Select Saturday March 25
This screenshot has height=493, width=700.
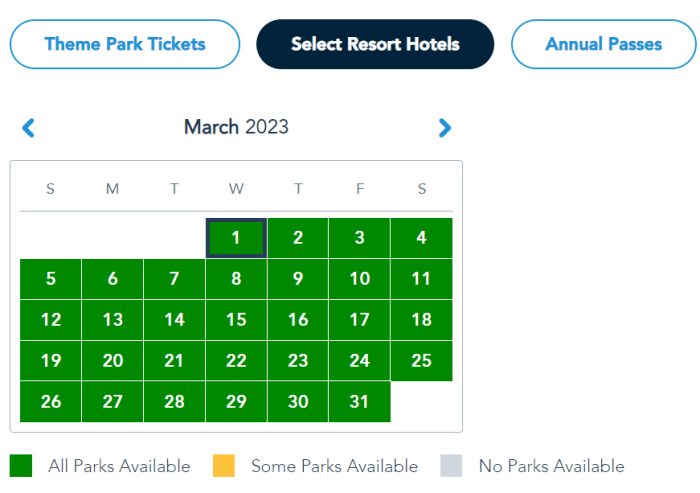click(x=421, y=361)
